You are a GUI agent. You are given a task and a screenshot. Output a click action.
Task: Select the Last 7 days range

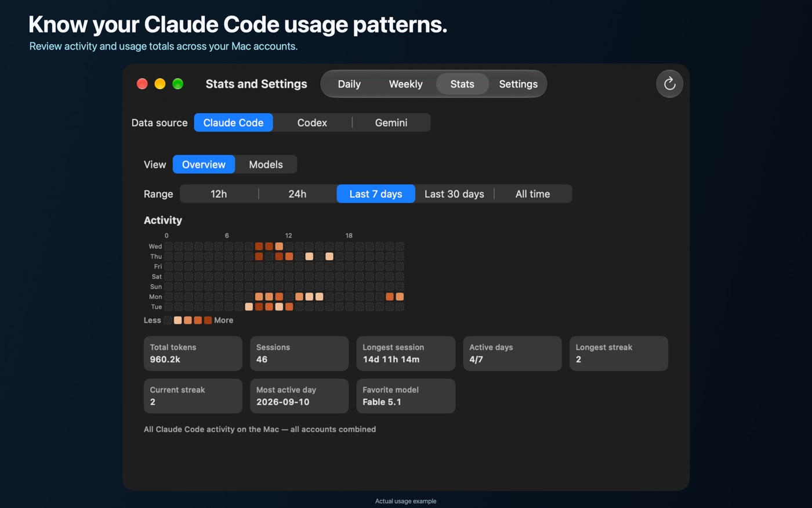(376, 194)
